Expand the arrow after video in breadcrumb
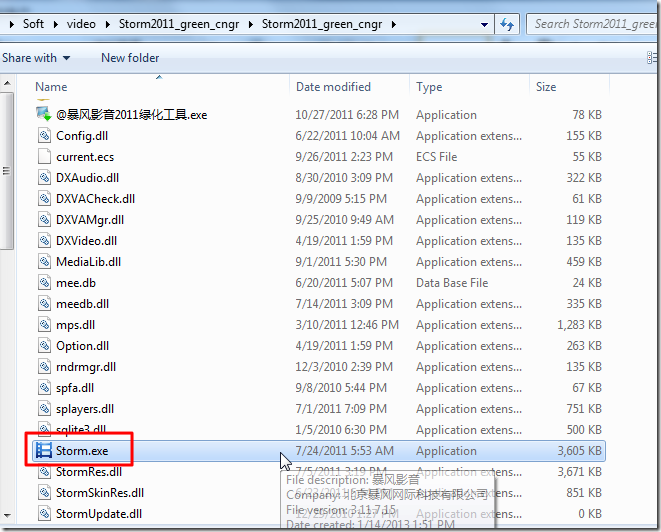Image resolution: width=661 pixels, height=532 pixels. coord(107,24)
